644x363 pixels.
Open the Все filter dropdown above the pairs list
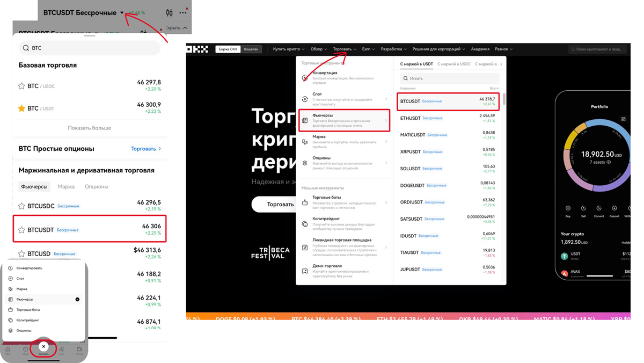(494, 88)
